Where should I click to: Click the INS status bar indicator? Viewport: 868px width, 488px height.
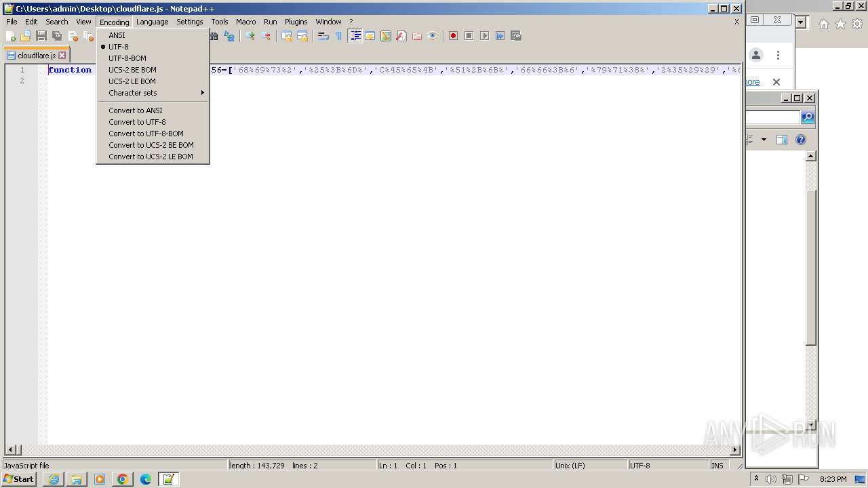pos(717,466)
